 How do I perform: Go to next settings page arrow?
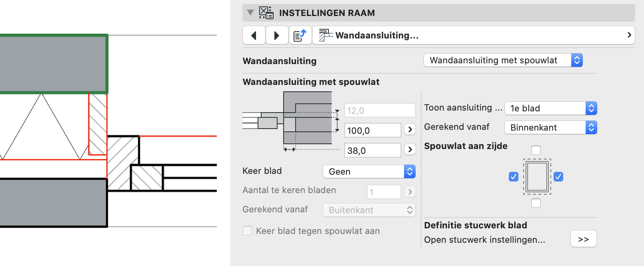click(277, 35)
